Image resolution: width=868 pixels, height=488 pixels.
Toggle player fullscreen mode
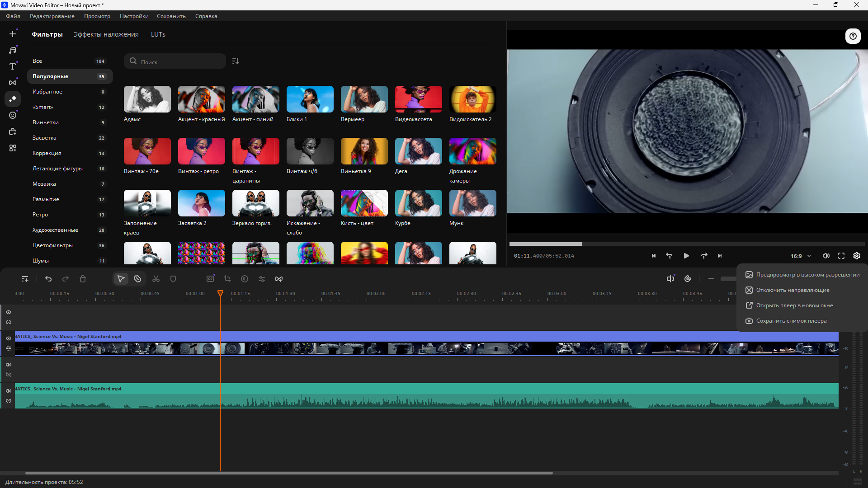coord(841,256)
